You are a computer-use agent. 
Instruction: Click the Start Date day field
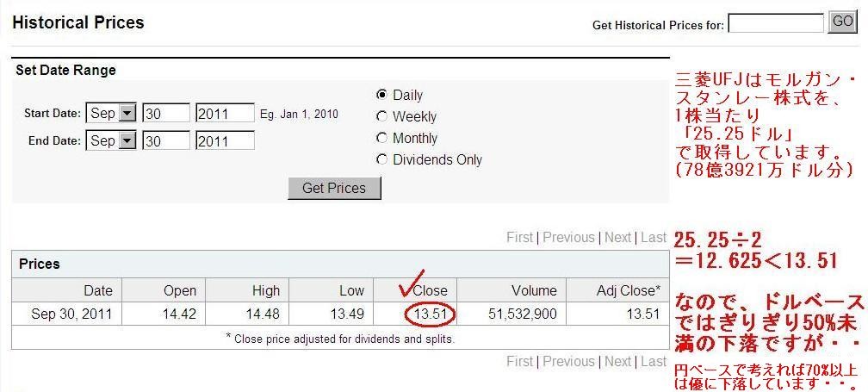point(167,114)
